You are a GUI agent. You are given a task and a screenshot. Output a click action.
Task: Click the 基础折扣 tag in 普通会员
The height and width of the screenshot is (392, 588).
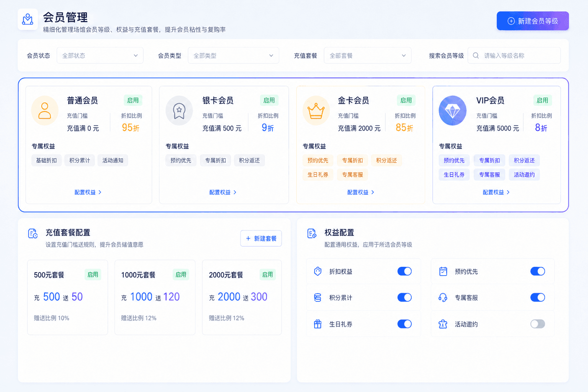(46, 160)
